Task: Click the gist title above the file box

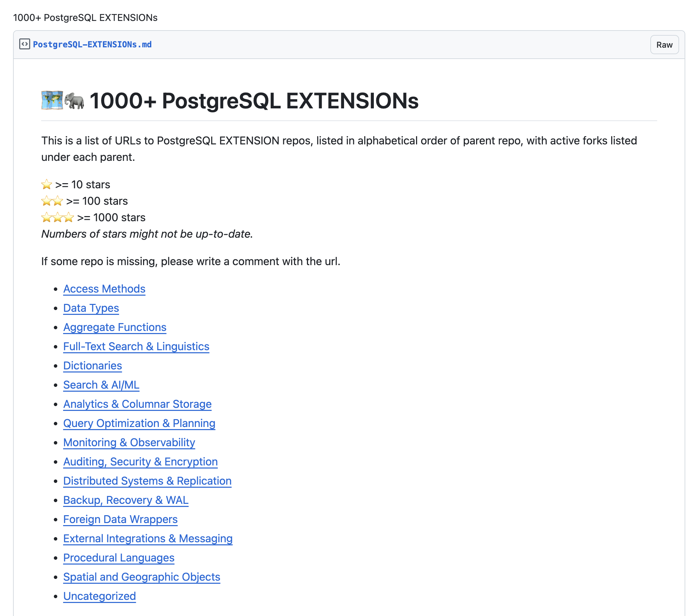Action: click(x=85, y=17)
